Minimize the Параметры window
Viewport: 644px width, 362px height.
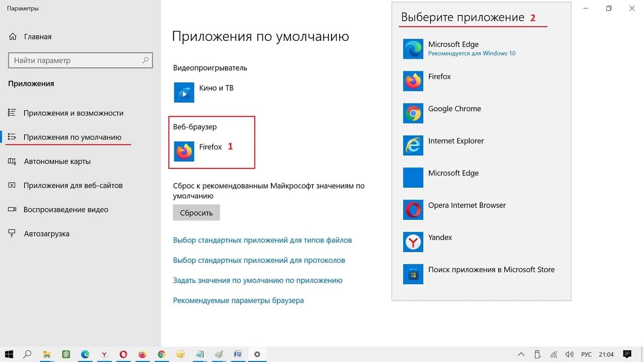pos(586,8)
